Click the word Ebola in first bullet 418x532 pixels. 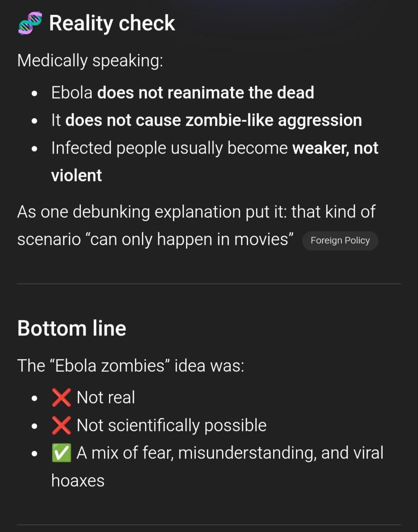(x=72, y=93)
